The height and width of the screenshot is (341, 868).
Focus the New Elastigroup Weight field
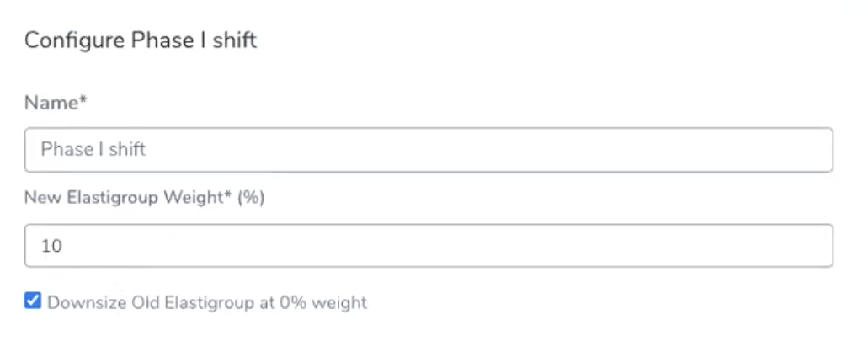[429, 245]
